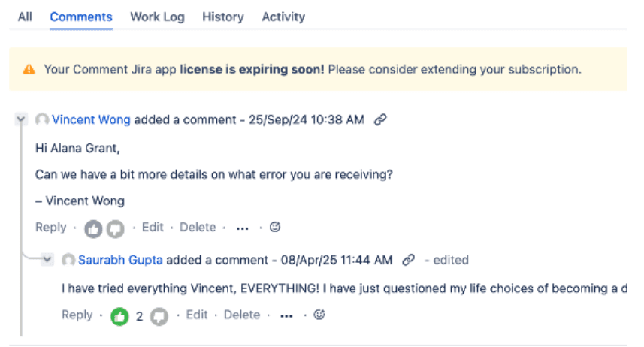The image size is (644, 347).
Task: Toggle the green thumbs up on Saurabh's reply
Action: pyautogui.click(x=119, y=316)
